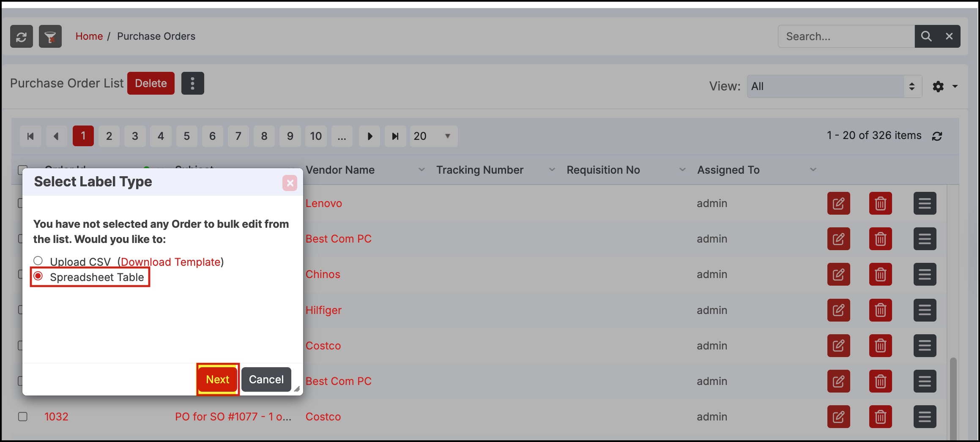Edit the Lenovo purchase order

(838, 203)
